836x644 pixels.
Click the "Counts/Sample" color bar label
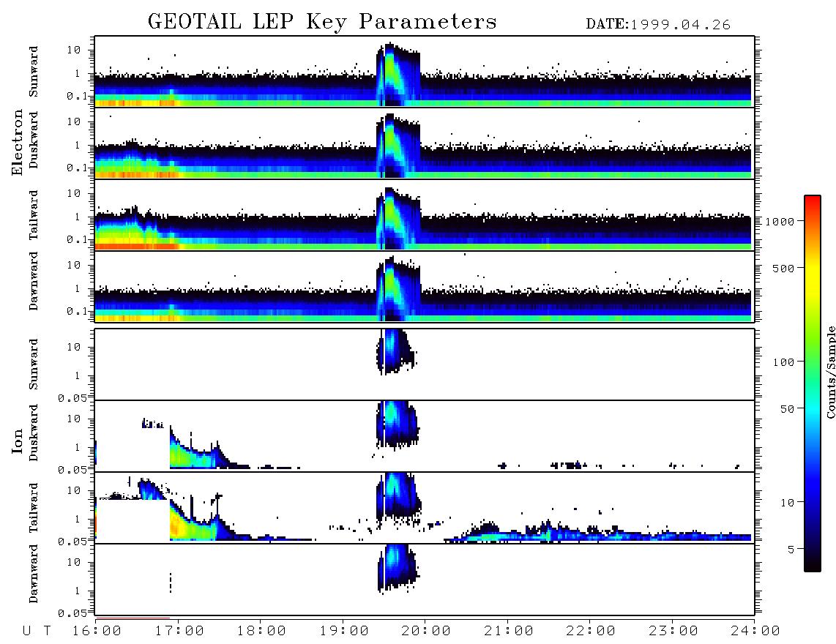click(x=830, y=372)
